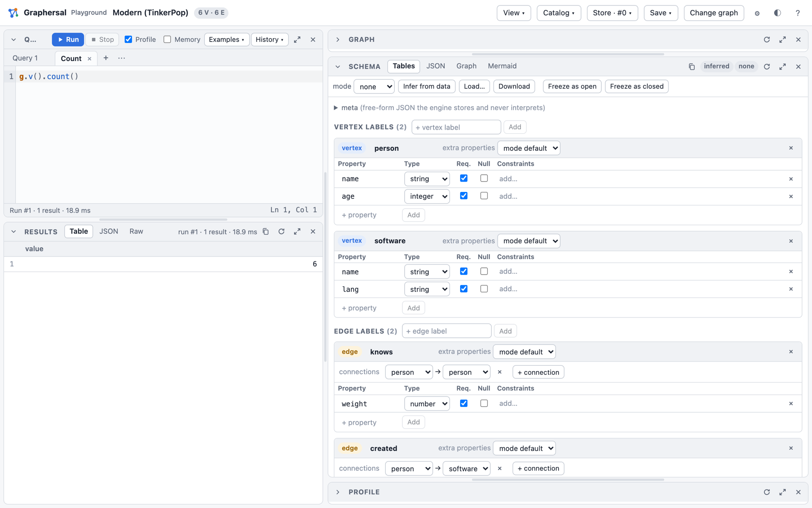The image size is (812, 508).
Task: Toggle the dark/light theme icon
Action: click(777, 13)
